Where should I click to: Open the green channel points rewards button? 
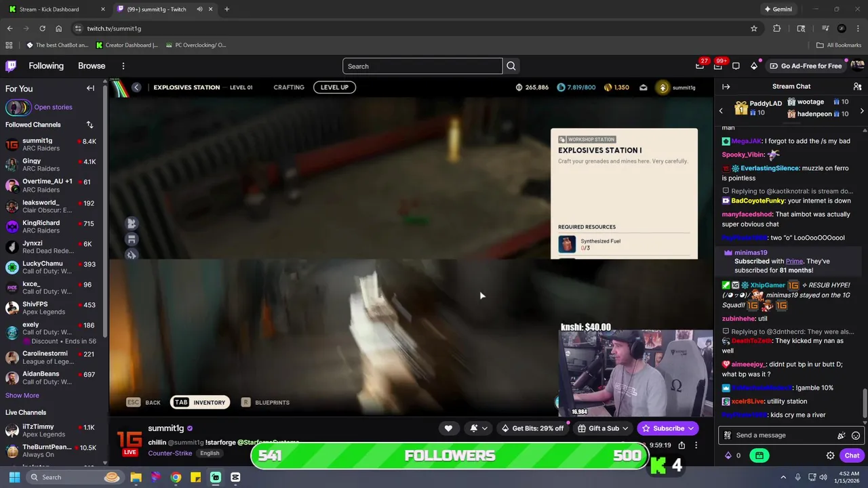[x=759, y=455]
